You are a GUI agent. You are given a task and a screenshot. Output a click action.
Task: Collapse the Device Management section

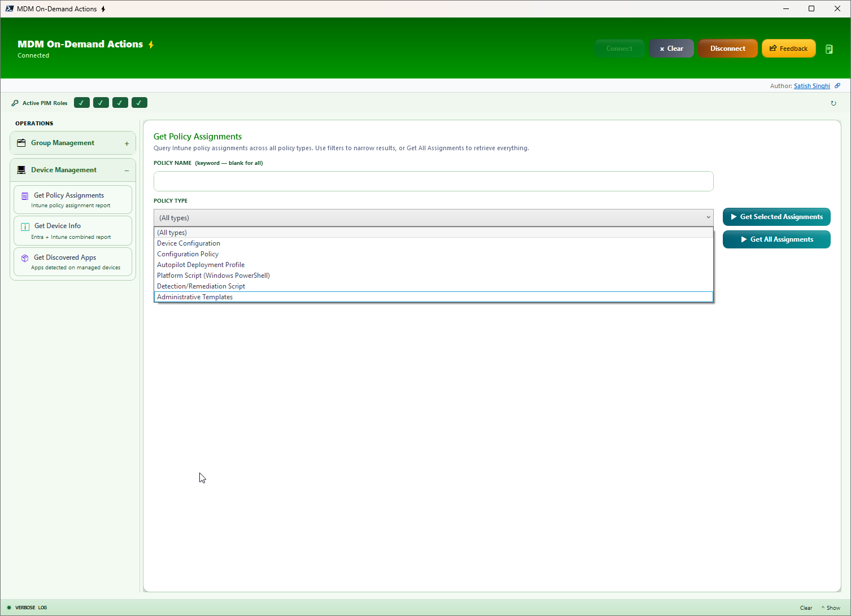point(127,169)
